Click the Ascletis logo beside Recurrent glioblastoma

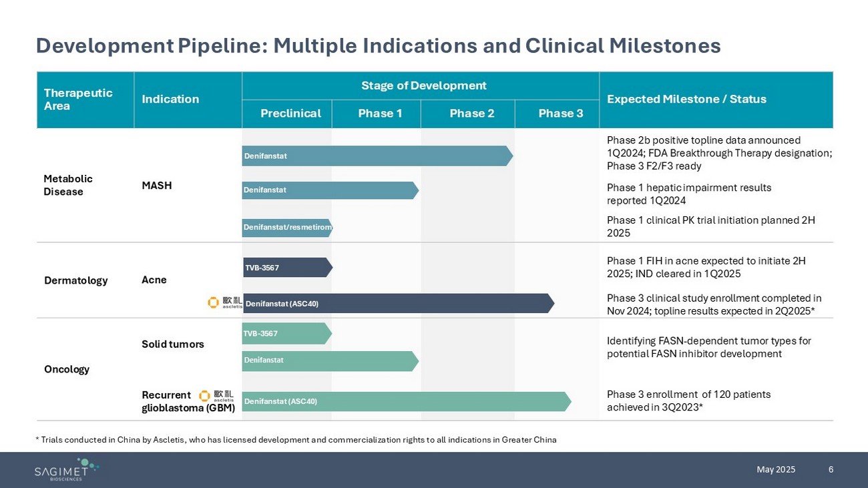tap(216, 396)
